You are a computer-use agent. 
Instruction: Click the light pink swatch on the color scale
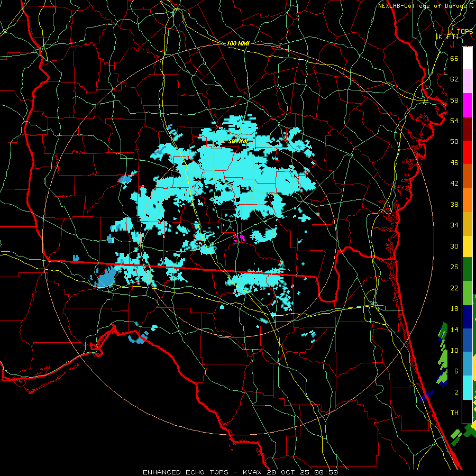[467, 81]
